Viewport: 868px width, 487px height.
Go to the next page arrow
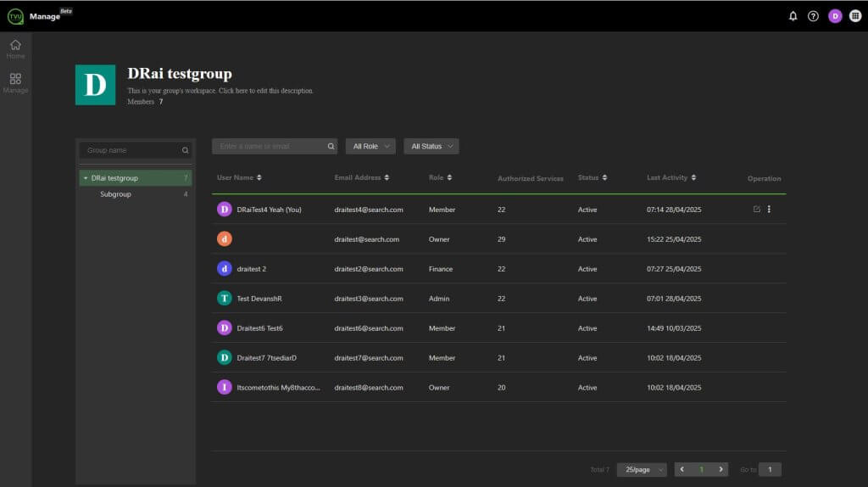(x=721, y=469)
